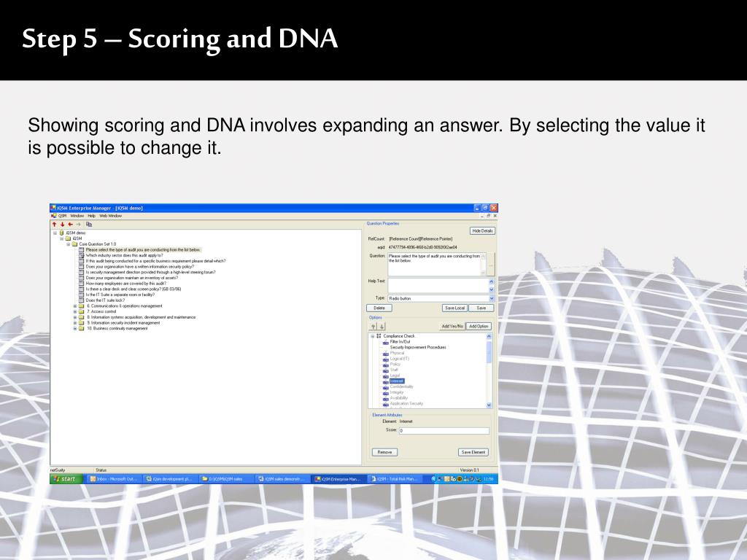This screenshot has width=747, height=560.
Task: Open the Web Window menu
Action: (x=111, y=216)
